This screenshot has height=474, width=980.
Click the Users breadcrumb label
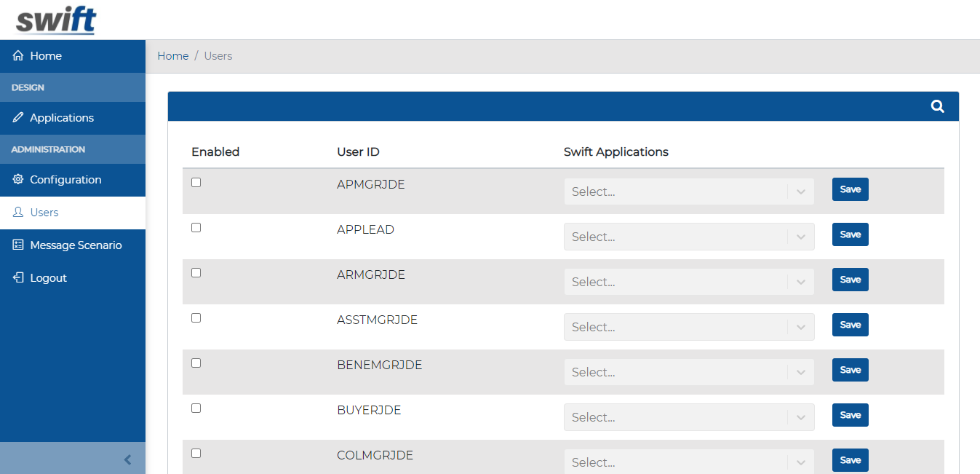218,55
